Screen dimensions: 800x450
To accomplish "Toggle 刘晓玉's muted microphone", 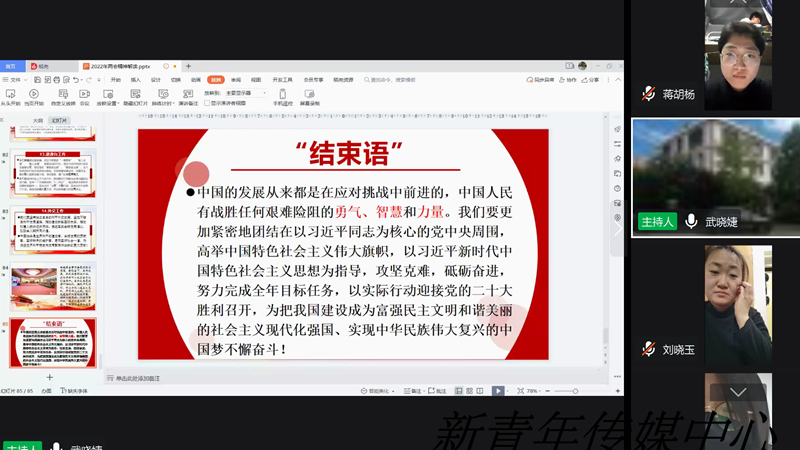I will pos(649,349).
